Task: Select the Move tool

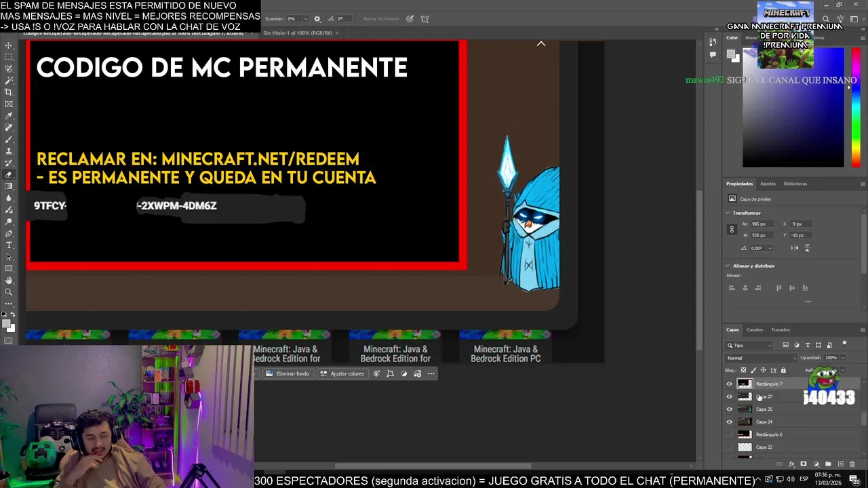Action: click(9, 45)
